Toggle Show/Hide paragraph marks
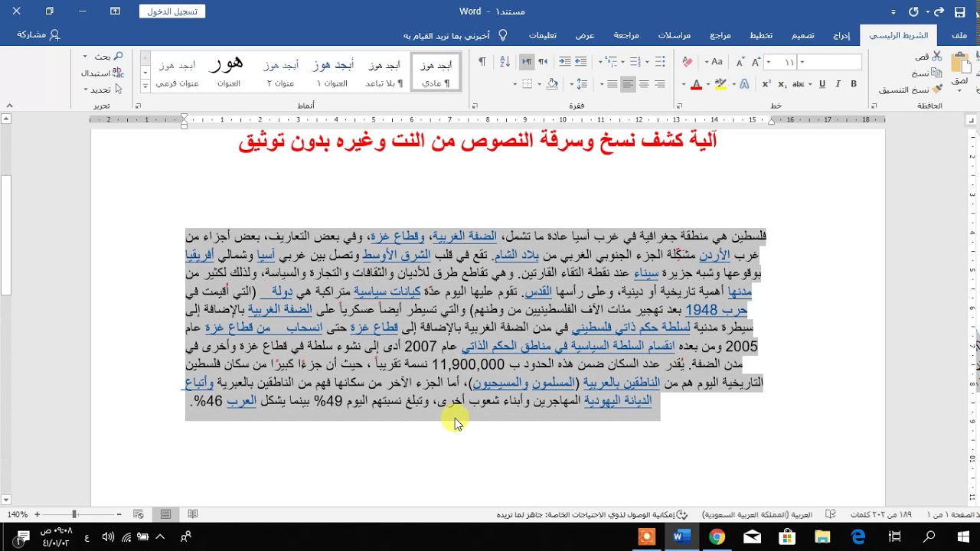 pyautogui.click(x=482, y=62)
